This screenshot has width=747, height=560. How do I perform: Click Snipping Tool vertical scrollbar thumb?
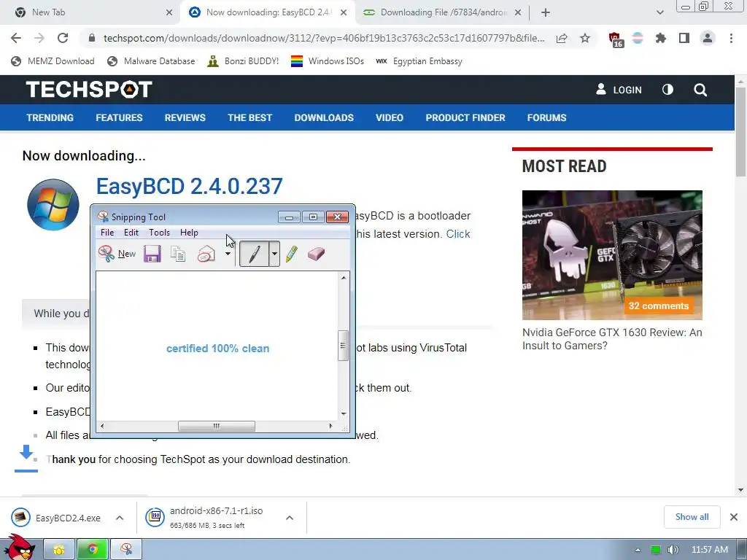[343, 346]
